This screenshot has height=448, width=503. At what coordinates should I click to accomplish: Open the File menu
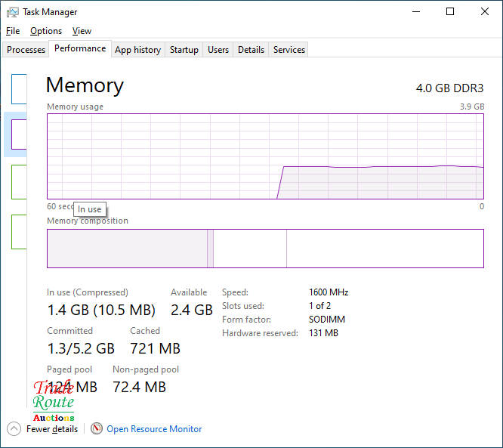pos(13,31)
